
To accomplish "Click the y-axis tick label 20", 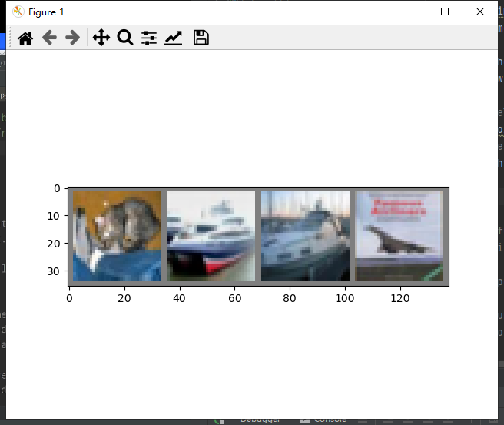I will coord(54,244).
